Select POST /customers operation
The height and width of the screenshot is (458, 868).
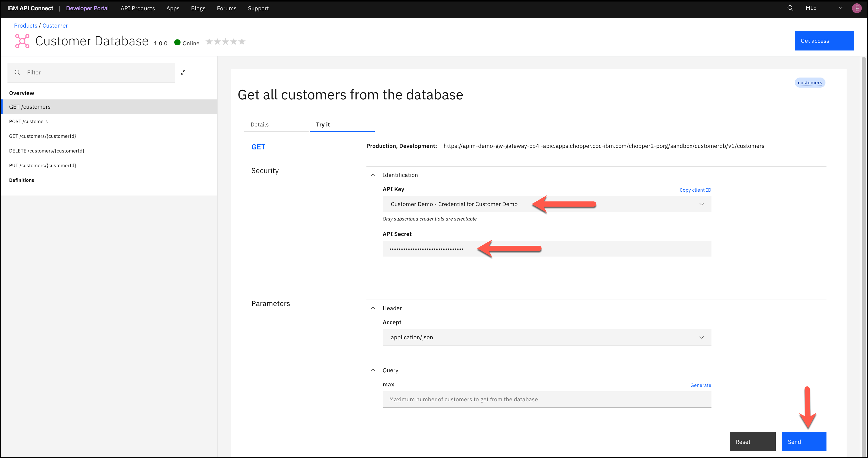tap(110, 122)
